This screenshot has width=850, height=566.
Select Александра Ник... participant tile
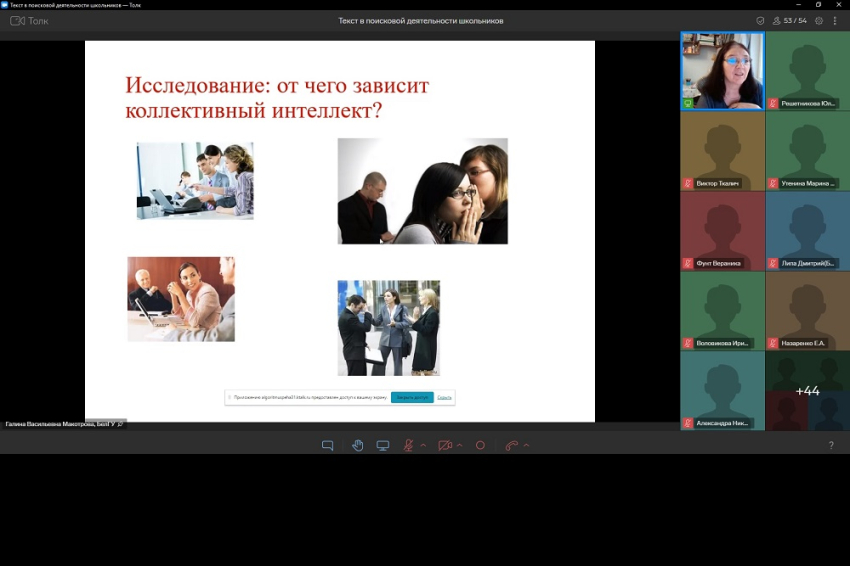point(723,391)
